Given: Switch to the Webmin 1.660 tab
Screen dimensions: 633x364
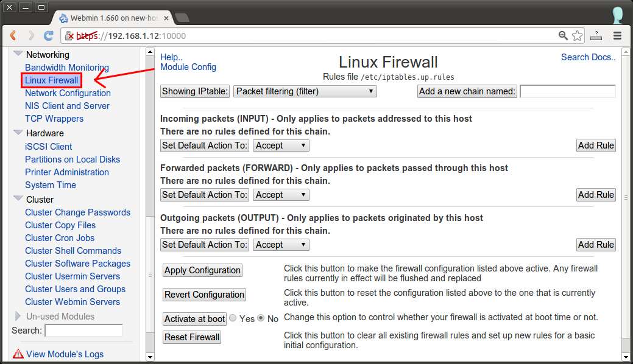Looking at the screenshot, I should [x=113, y=18].
